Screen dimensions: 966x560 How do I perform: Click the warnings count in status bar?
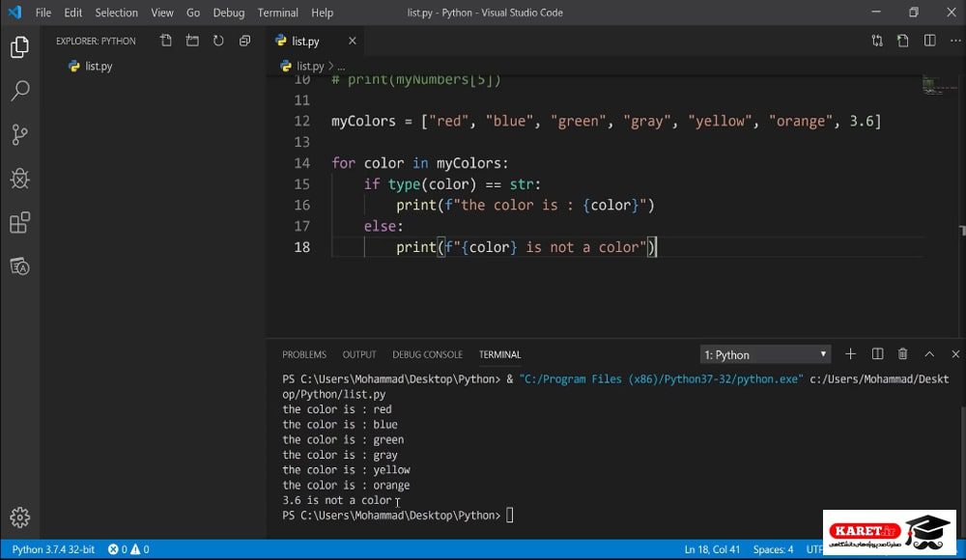(140, 549)
